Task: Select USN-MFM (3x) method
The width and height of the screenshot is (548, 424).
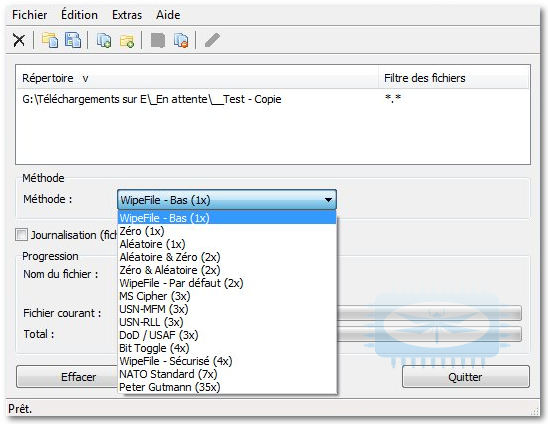Action: (x=227, y=309)
